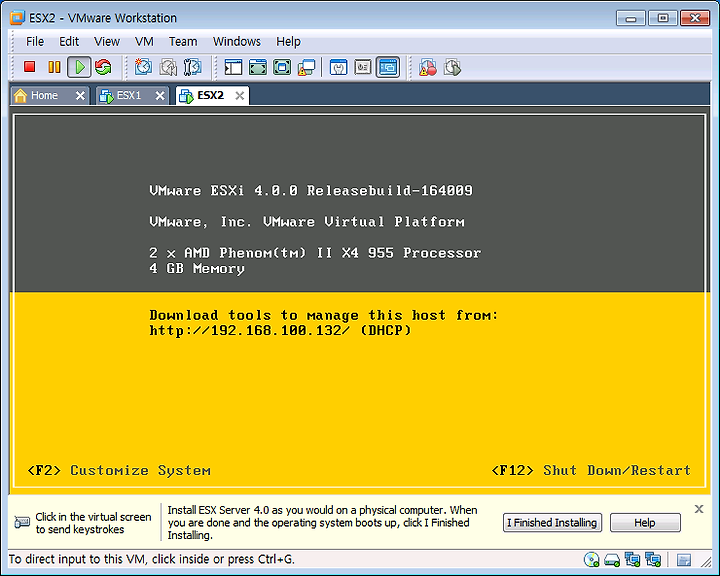The height and width of the screenshot is (576, 720).
Task: Show or hide the sidebar toolbar icon
Action: (233, 68)
